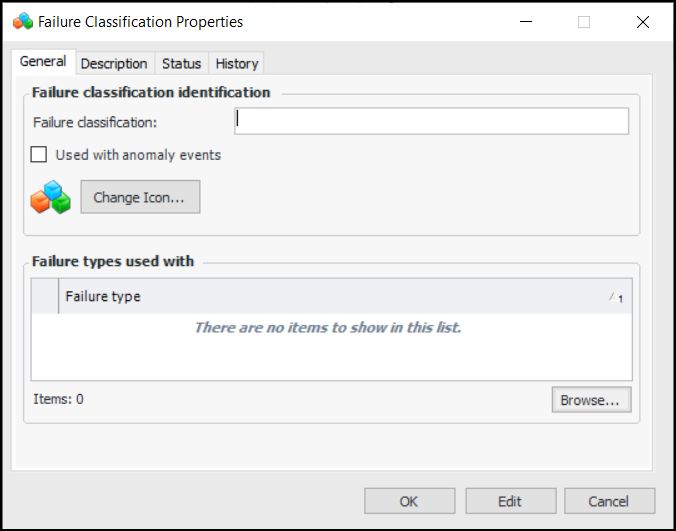
Task: Click the colored cubes classification icon
Action: (x=50, y=197)
